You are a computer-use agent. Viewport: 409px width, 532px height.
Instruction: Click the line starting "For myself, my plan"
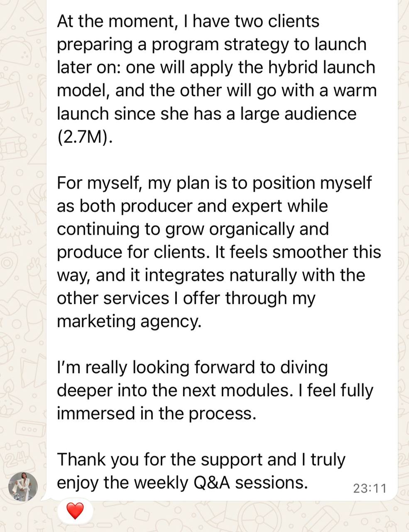[x=214, y=183]
